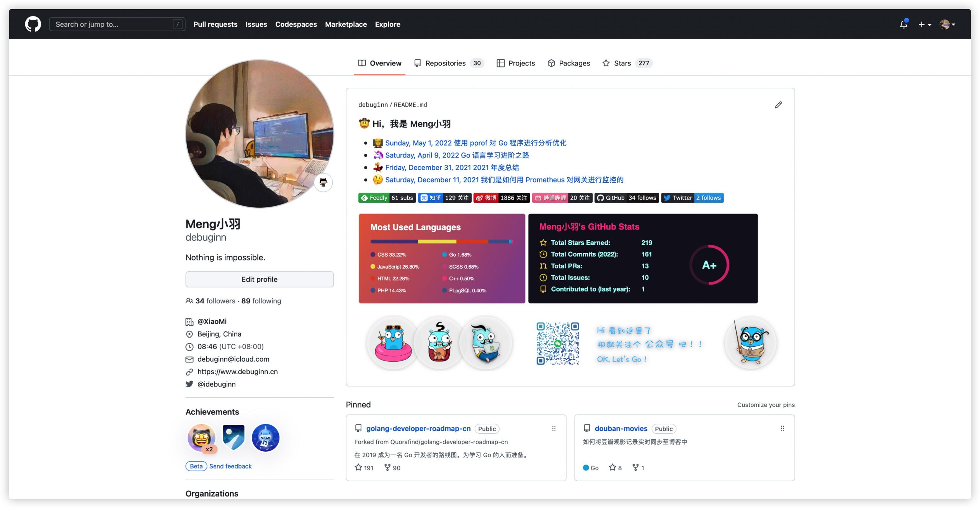Click the Repositories tab icon
The image size is (980, 508).
[418, 63]
